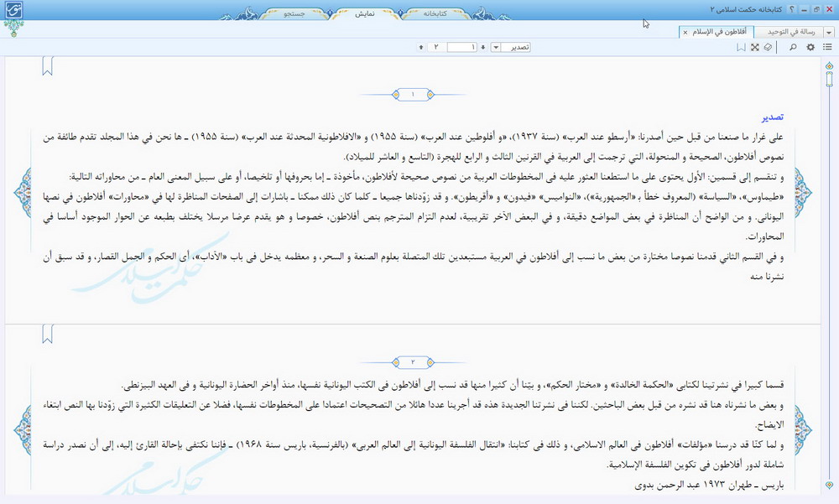Open the کتابخانه (Library) tab
839x504 pixels.
click(x=435, y=14)
